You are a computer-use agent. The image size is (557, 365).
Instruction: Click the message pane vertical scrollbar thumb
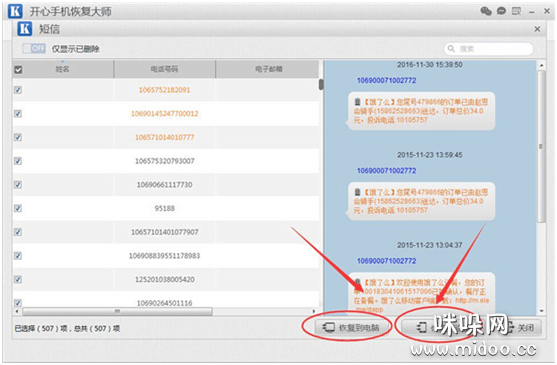pos(541,146)
